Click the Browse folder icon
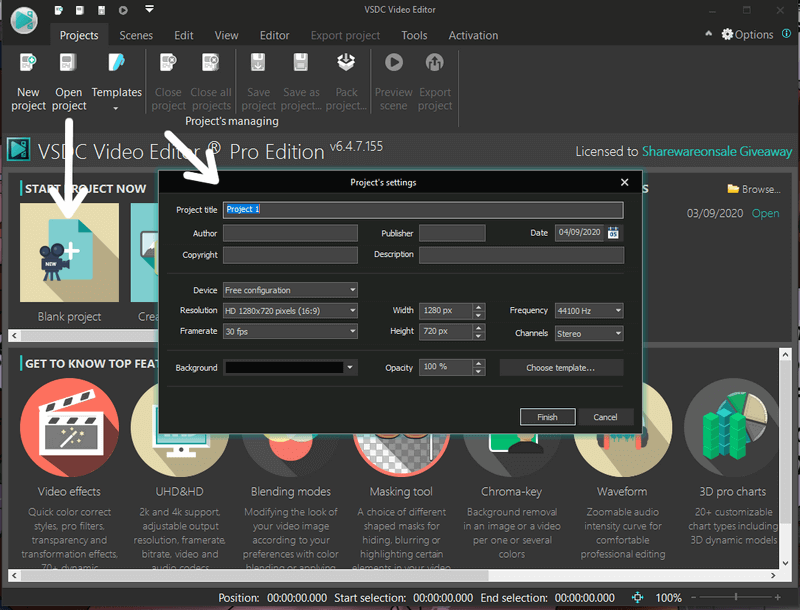 click(x=733, y=189)
